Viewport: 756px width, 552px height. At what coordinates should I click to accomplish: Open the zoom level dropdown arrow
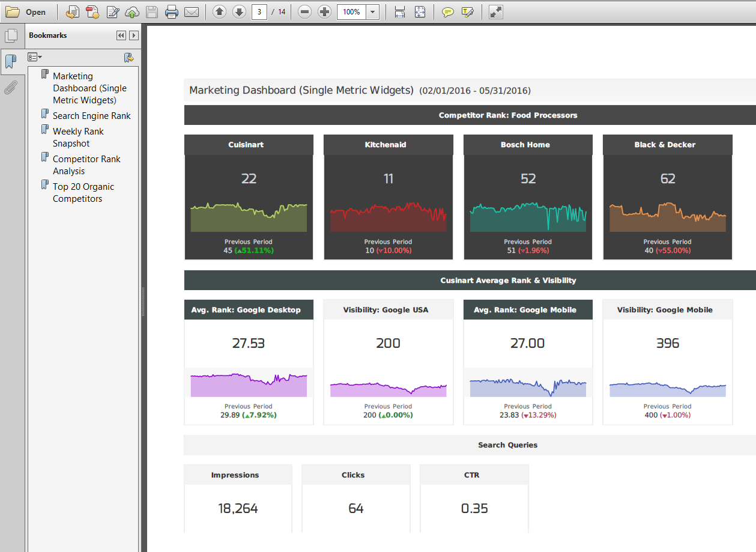[x=373, y=12]
